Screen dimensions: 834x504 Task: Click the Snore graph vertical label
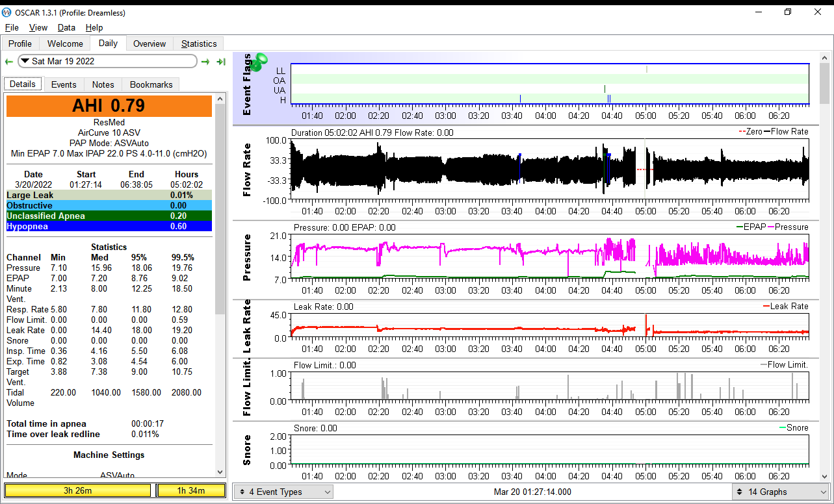click(x=247, y=449)
